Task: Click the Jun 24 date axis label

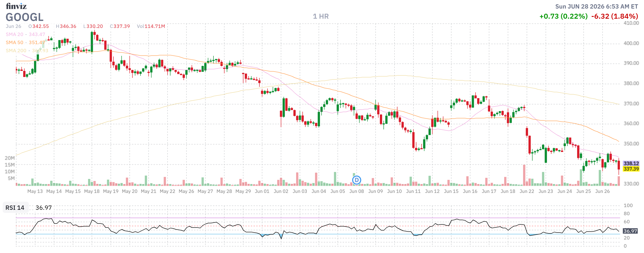Action: 565,191
